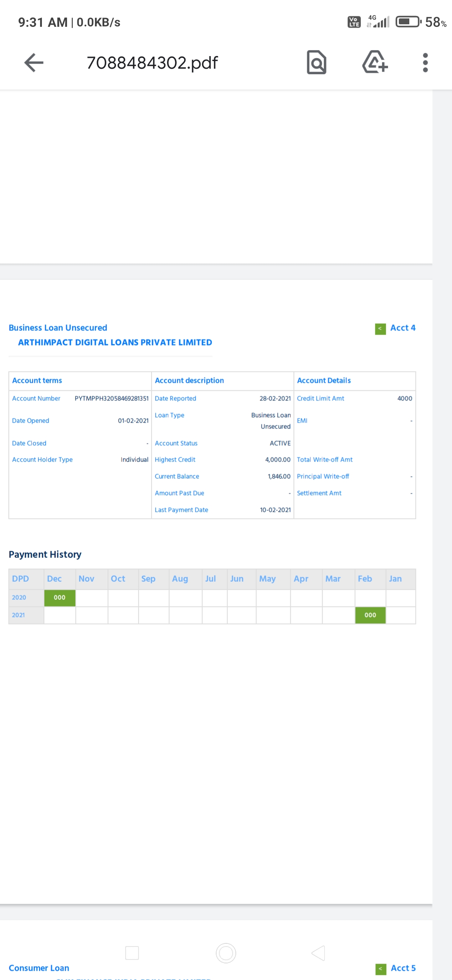The width and height of the screenshot is (452, 980).
Task: Select the Feb 2021 green 000 cell
Action: click(370, 615)
